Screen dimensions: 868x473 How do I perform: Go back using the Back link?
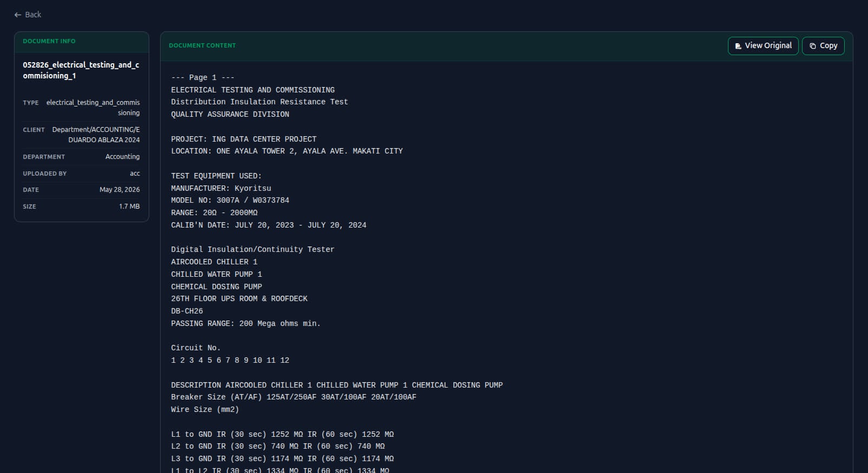(28, 15)
